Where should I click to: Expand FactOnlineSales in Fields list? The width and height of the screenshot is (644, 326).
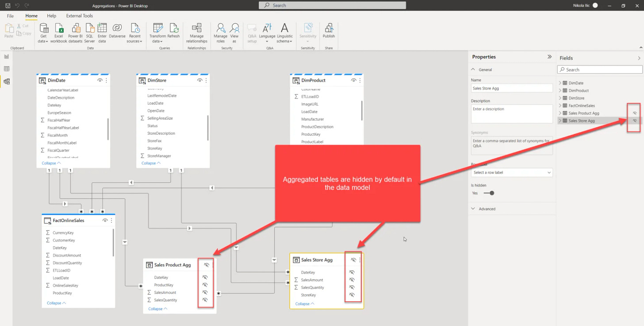(560, 106)
